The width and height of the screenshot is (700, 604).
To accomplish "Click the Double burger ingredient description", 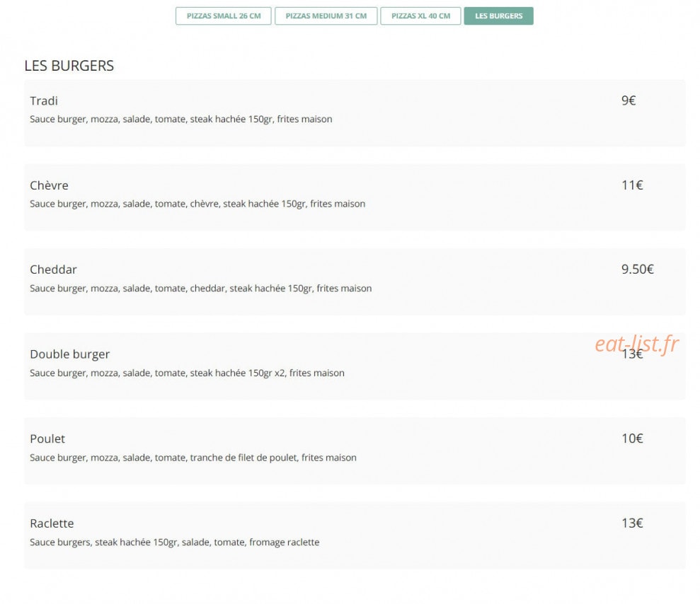I will pos(187,373).
